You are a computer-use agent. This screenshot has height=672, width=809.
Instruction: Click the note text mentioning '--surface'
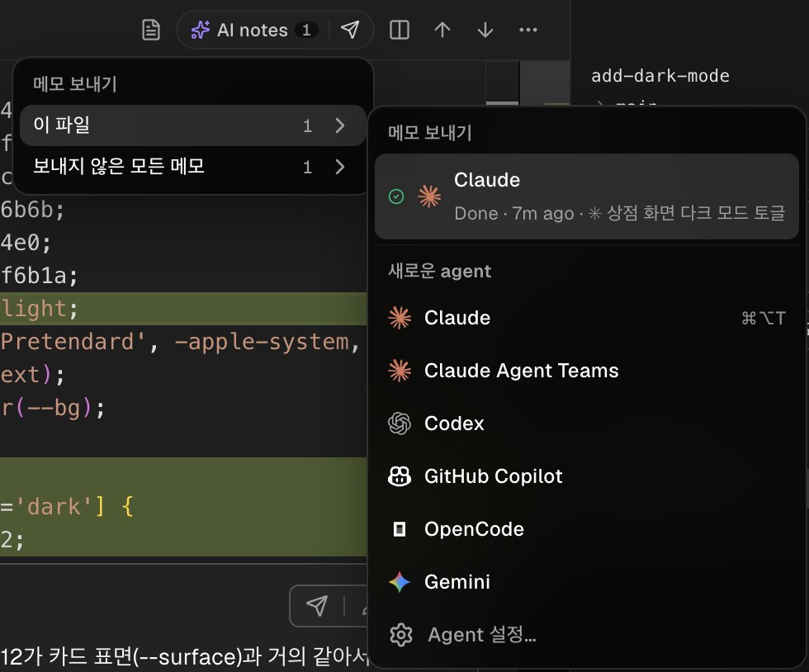(183, 656)
